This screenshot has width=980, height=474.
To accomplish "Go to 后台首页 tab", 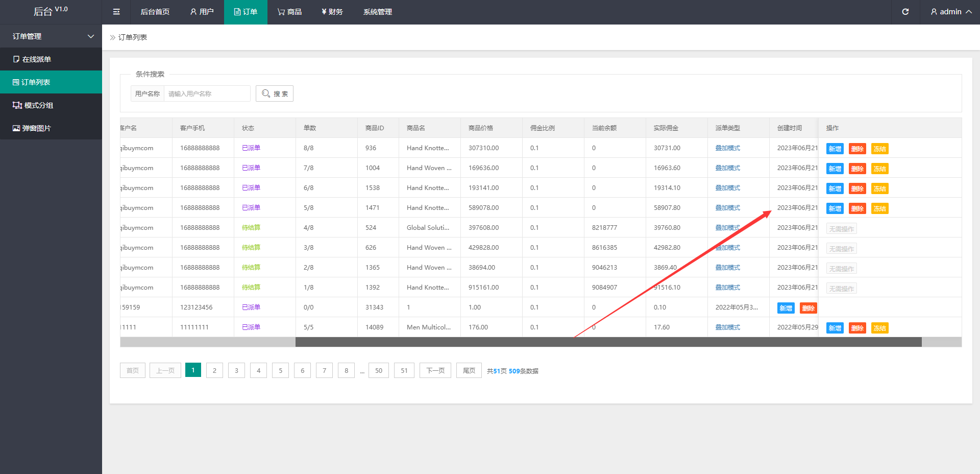I will pyautogui.click(x=155, y=12).
